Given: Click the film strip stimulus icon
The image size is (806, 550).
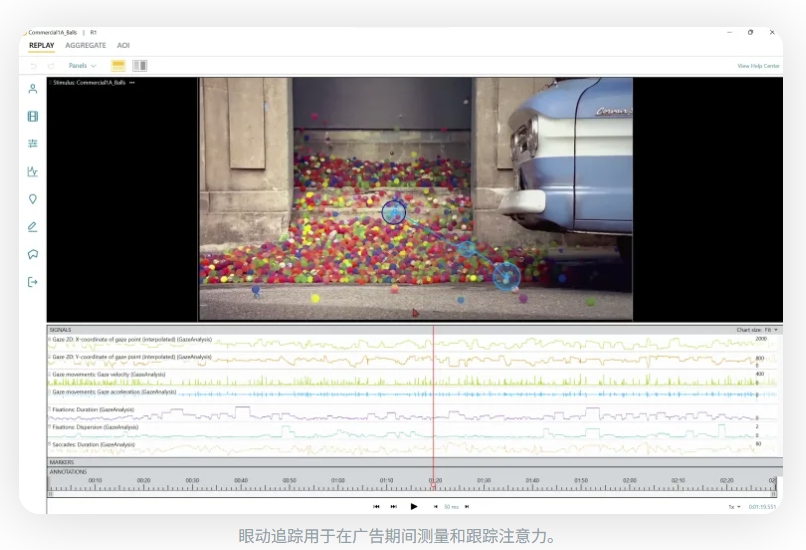Looking at the screenshot, I should (33, 116).
